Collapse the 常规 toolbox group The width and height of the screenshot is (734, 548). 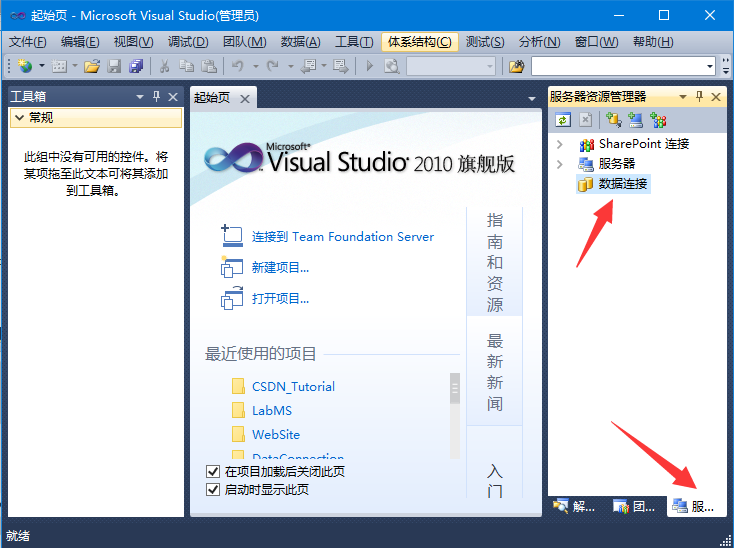coord(19,117)
